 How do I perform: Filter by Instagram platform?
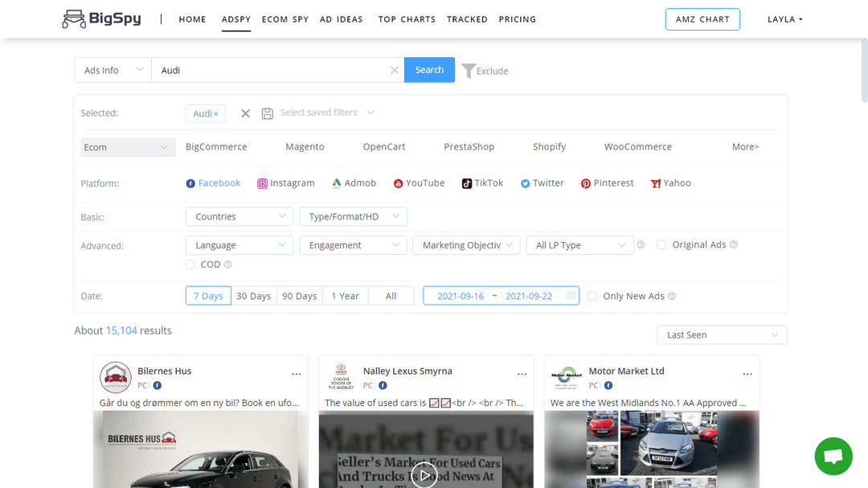click(x=285, y=183)
